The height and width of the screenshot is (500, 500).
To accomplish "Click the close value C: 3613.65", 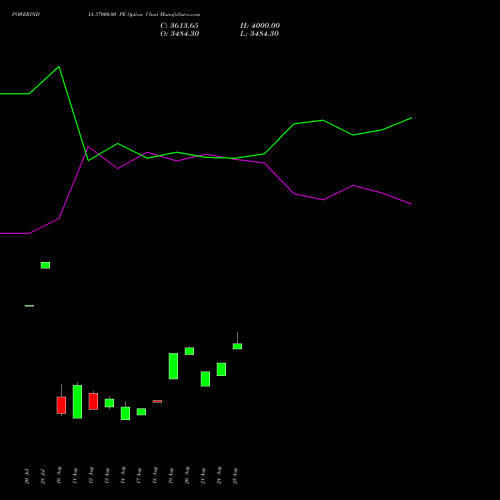I will coord(179,26).
